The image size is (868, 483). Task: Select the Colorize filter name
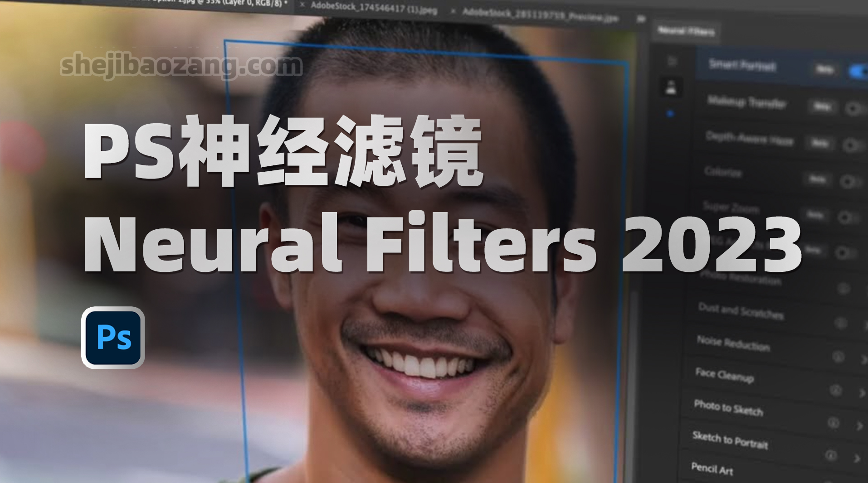click(x=723, y=172)
